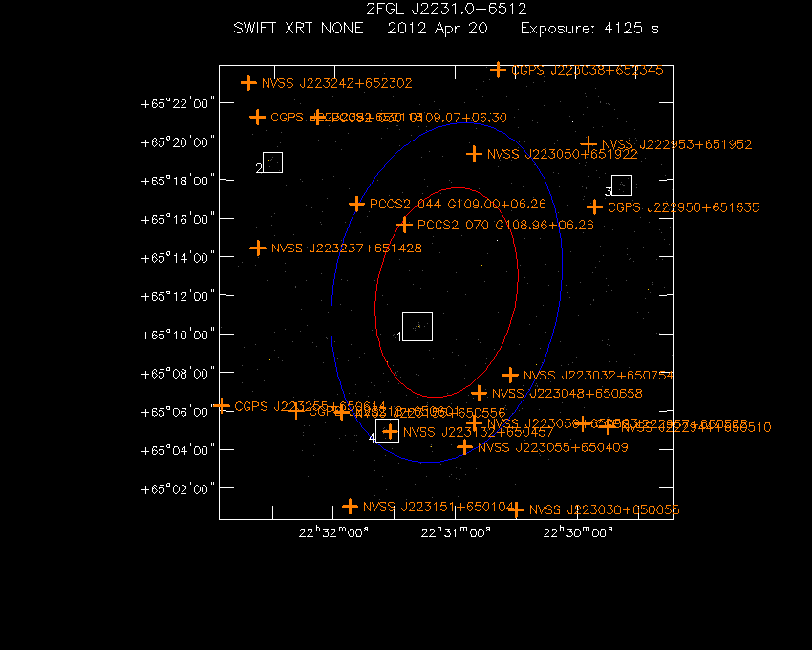Image resolution: width=812 pixels, height=650 pixels.
Task: Click the title text 2FGL J2231.0+6512
Action: [x=446, y=9]
